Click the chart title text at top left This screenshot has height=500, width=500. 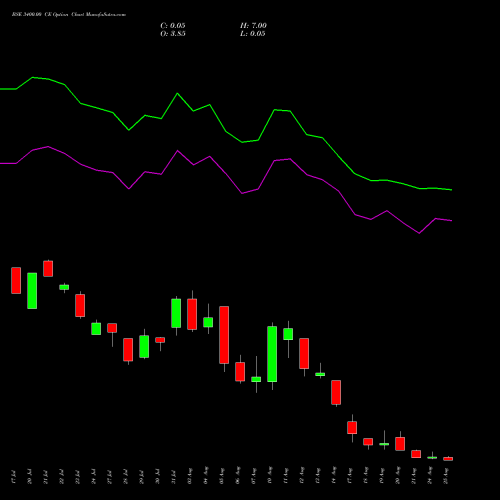pyautogui.click(x=69, y=15)
